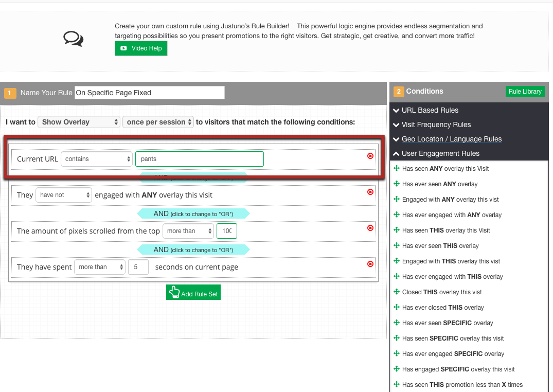Click the Video Help button
553x392 pixels.
click(141, 48)
